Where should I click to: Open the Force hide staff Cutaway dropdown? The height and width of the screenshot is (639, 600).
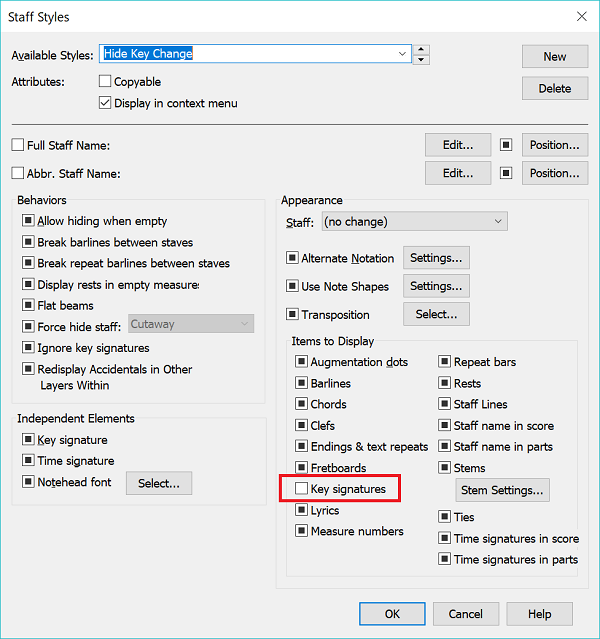point(244,323)
